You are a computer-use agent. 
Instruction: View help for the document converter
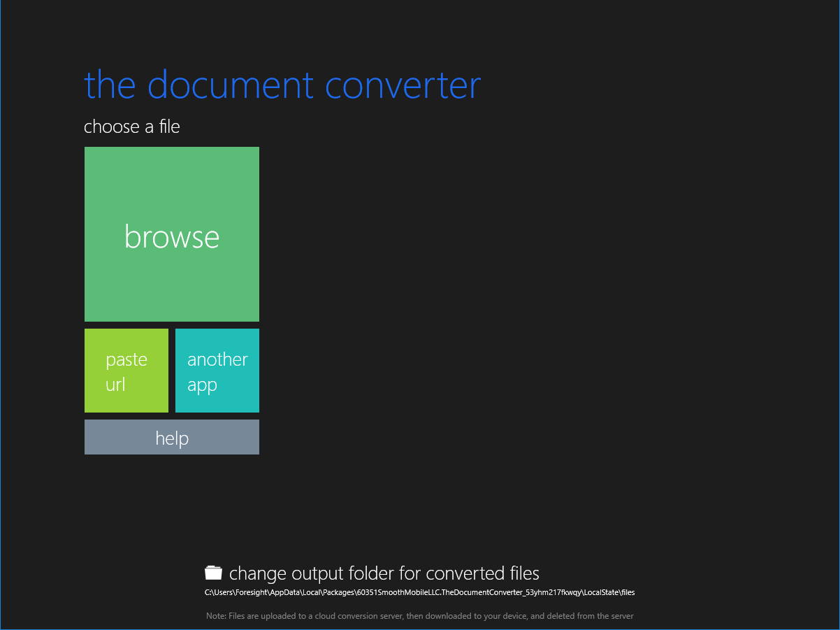point(171,436)
